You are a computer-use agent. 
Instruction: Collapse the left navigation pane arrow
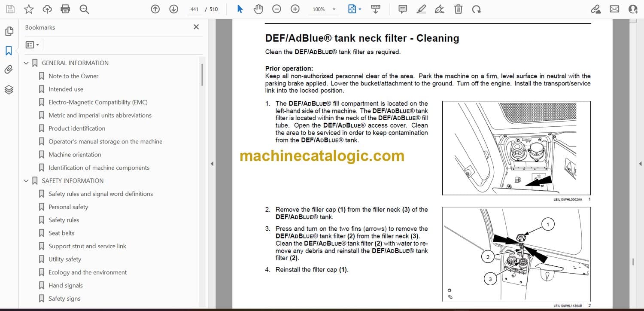(211, 164)
